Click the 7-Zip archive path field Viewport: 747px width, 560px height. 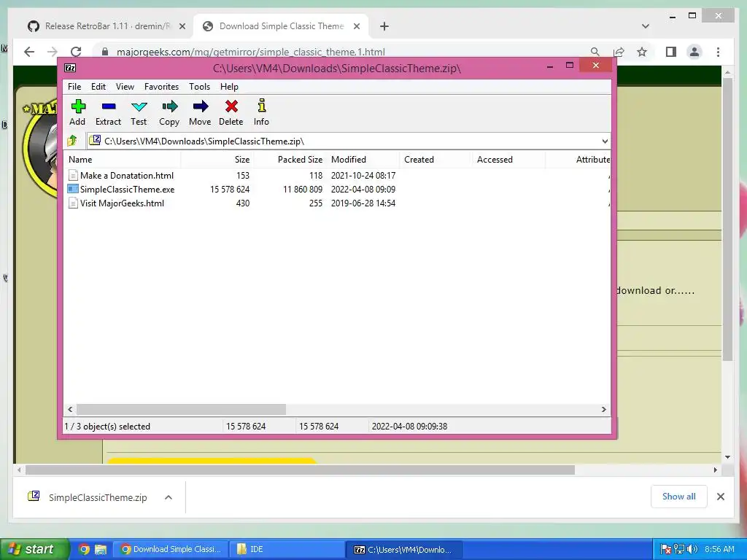tap(348, 141)
